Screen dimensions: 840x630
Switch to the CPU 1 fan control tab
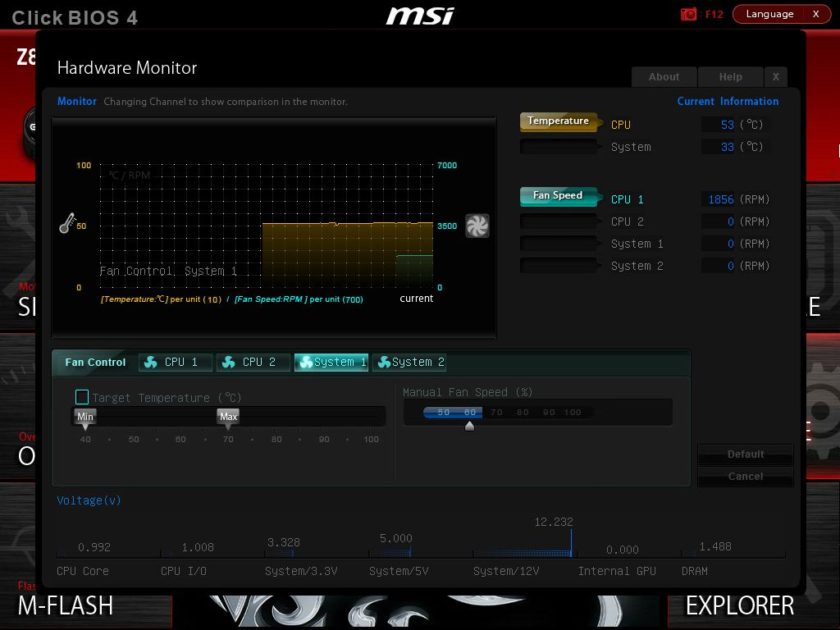tap(176, 362)
